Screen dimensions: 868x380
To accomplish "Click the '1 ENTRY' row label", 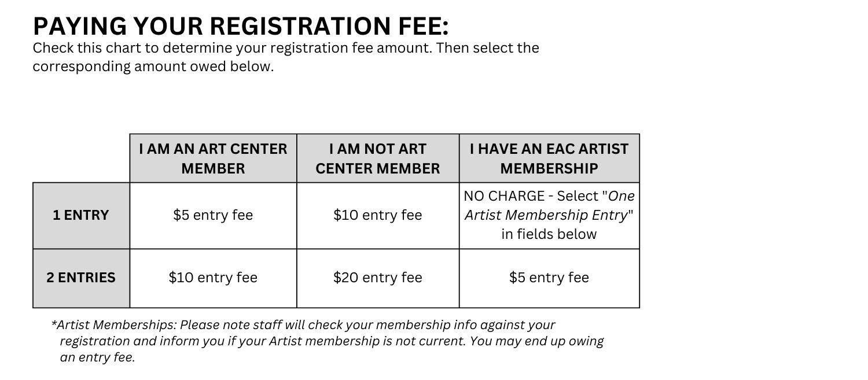I will tap(81, 216).
